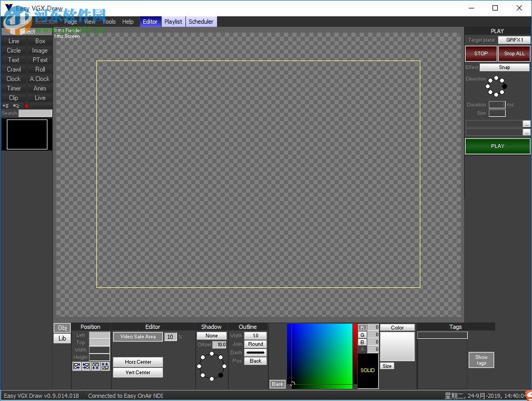Select the Crawl tool
This screenshot has height=401, width=532.
14,69
